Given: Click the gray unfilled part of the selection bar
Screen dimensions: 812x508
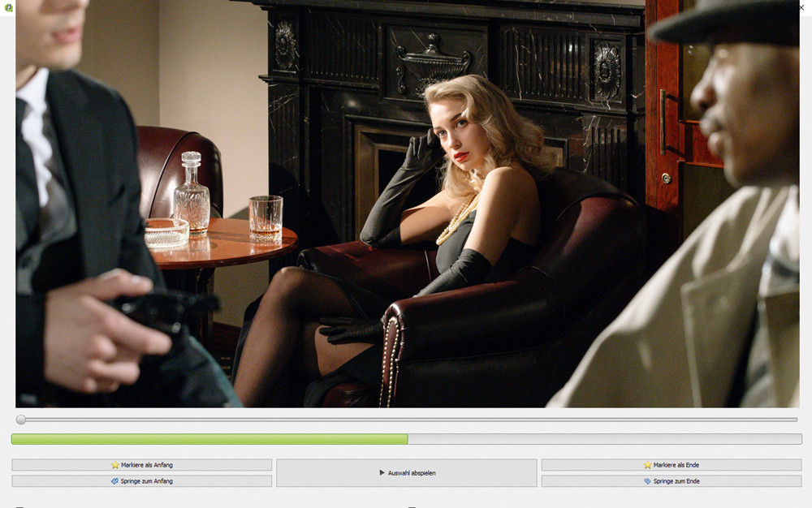Looking at the screenshot, I should click(605, 439).
